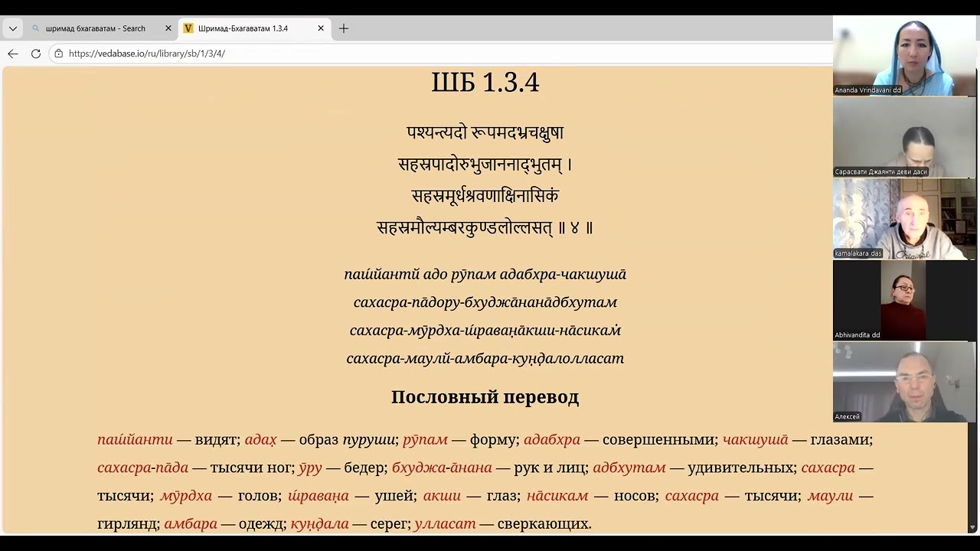This screenshot has width=980, height=551.
Task: Click the 'ШБ 1.3.4' verse heading
Action: [485, 82]
